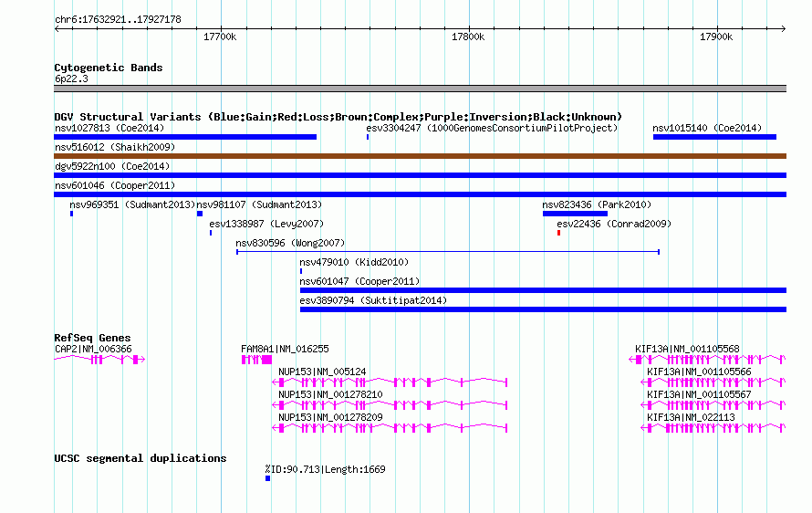Image resolution: width=812 pixels, height=513 pixels.
Task: Click the chr6:17632921..17927178 coordinates text
Action: pyautogui.click(x=118, y=20)
